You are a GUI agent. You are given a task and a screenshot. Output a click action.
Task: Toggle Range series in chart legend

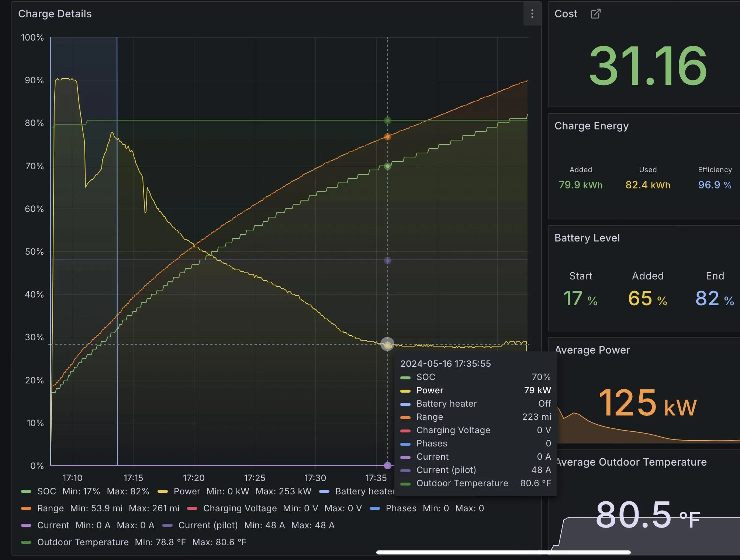[51, 508]
